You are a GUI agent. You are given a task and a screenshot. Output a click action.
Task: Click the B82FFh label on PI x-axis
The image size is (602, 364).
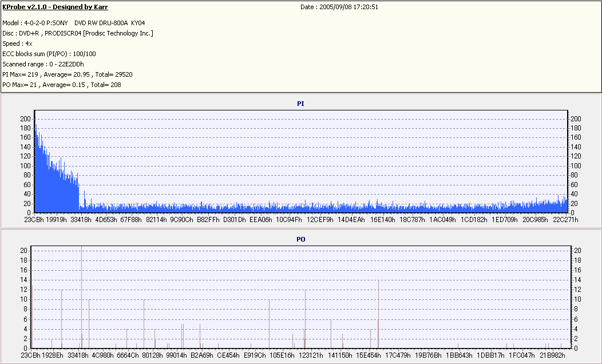click(x=208, y=220)
